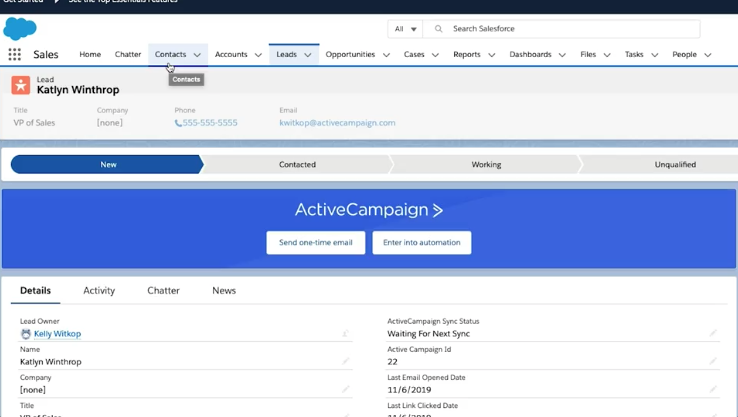Expand the Files tab dropdown chevron
Screen dimensions: 738x417
(x=607, y=55)
